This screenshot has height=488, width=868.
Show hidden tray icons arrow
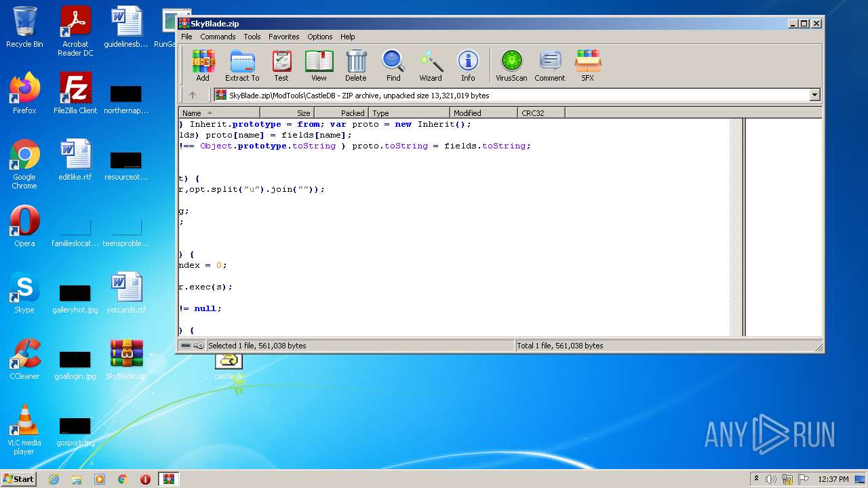point(756,479)
